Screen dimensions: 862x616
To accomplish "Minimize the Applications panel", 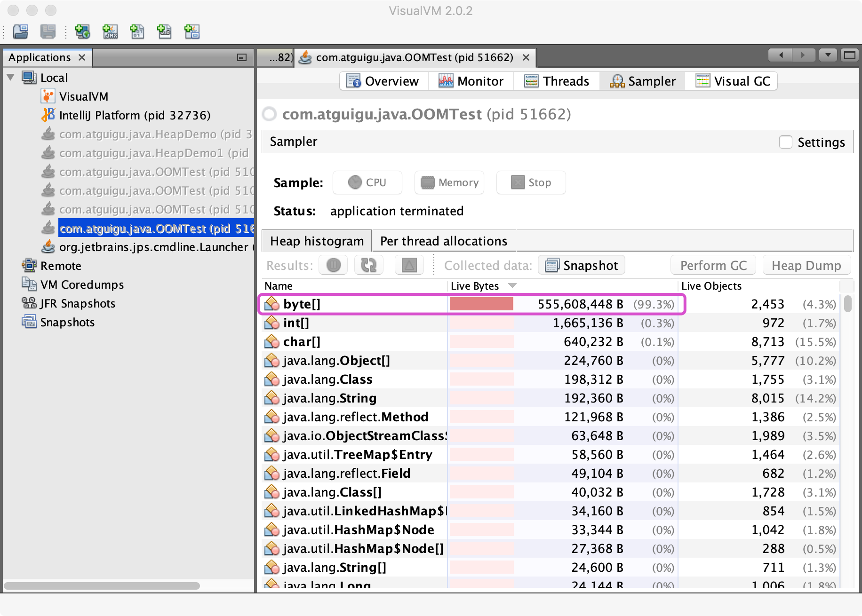I will [x=242, y=57].
